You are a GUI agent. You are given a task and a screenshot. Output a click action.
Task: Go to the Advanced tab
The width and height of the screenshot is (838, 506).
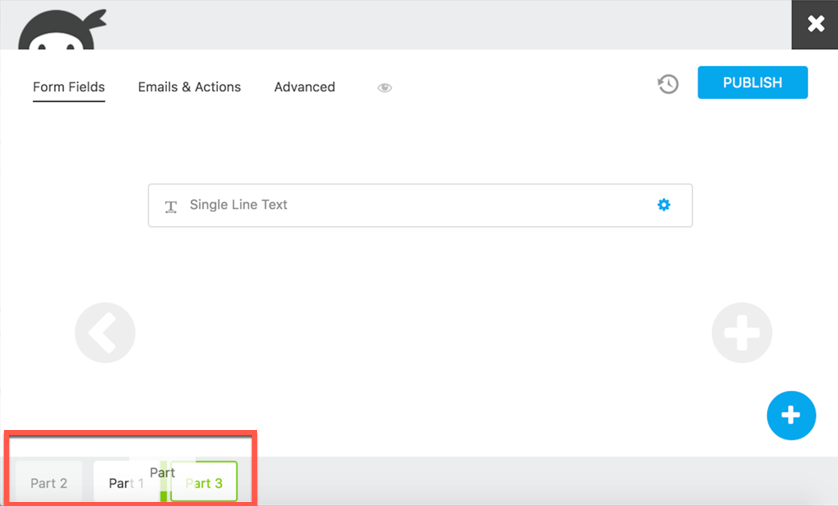click(x=304, y=87)
